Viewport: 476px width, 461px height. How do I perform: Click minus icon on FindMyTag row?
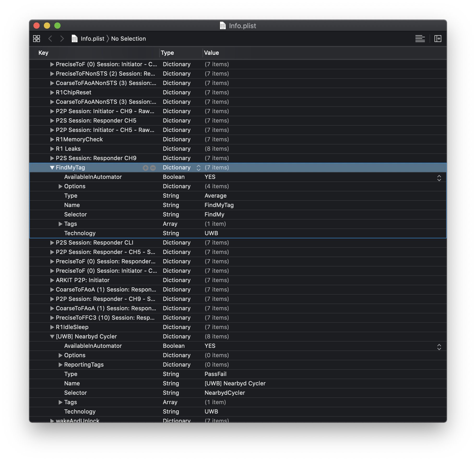tap(153, 168)
